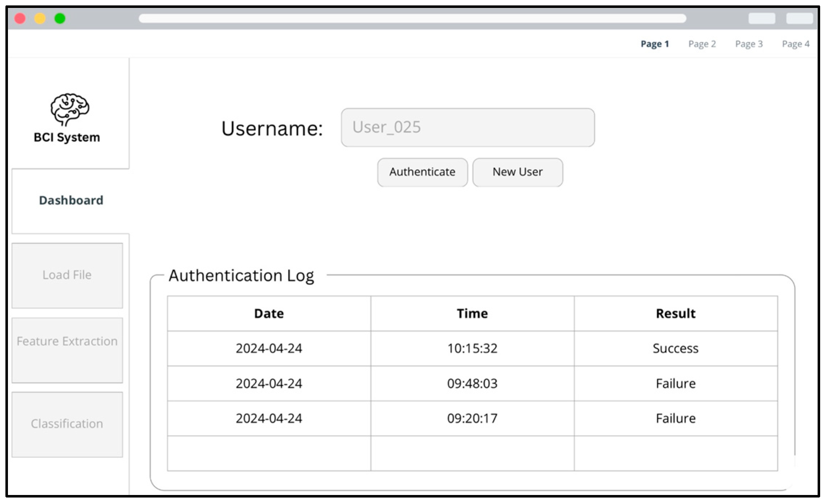Click the green maximize window dot
The width and height of the screenshot is (827, 504).
click(x=60, y=18)
